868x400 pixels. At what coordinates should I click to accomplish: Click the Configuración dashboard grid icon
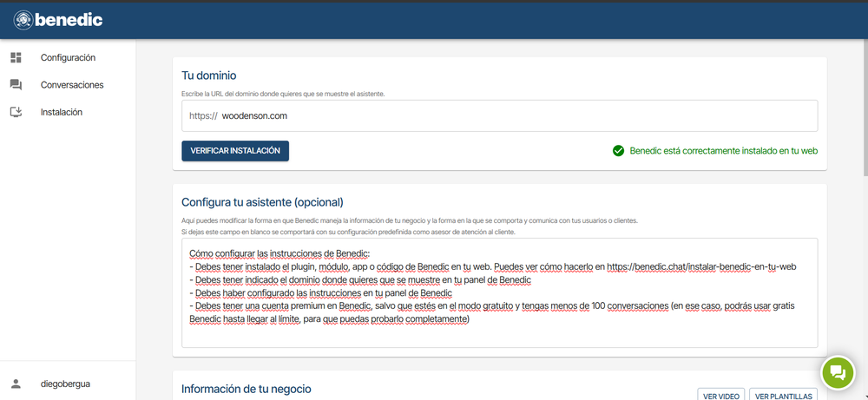click(x=16, y=57)
